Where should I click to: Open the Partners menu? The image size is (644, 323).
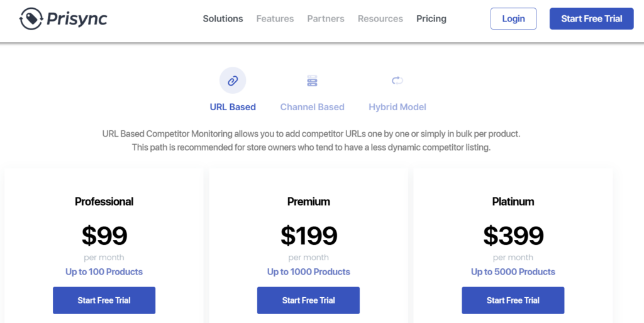[326, 19]
